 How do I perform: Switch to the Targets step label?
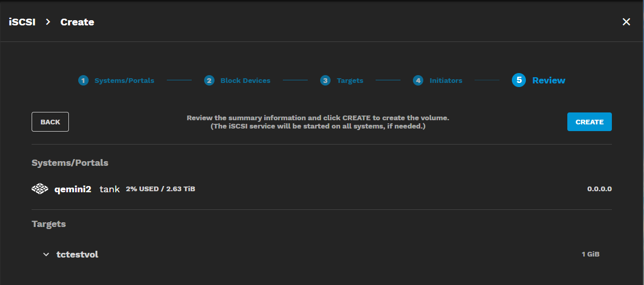point(350,80)
